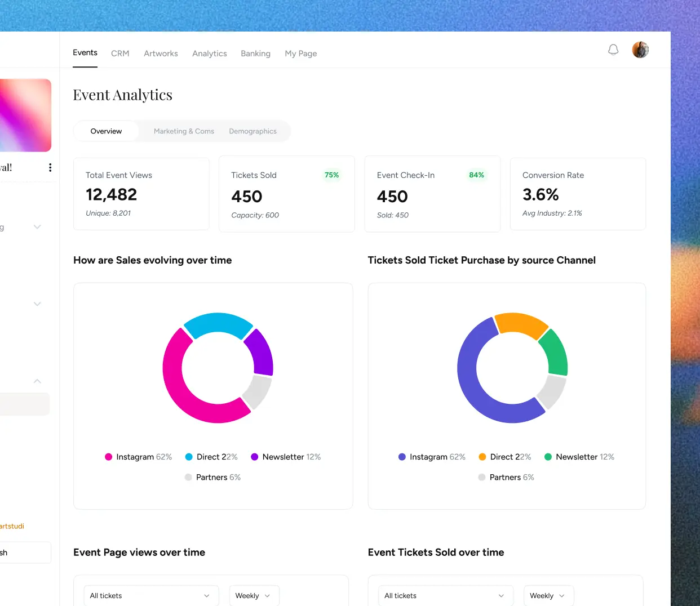Open the user profile avatar menu

pos(640,50)
